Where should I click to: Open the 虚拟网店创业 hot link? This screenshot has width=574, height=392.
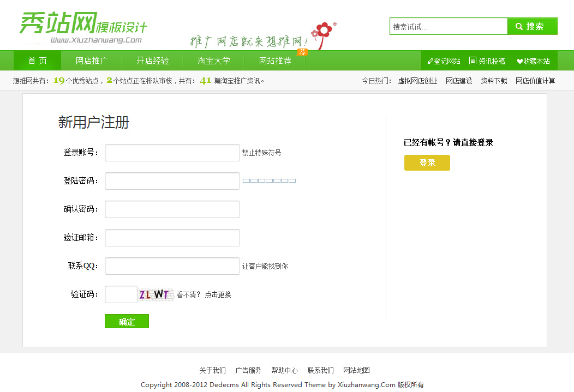click(x=417, y=81)
